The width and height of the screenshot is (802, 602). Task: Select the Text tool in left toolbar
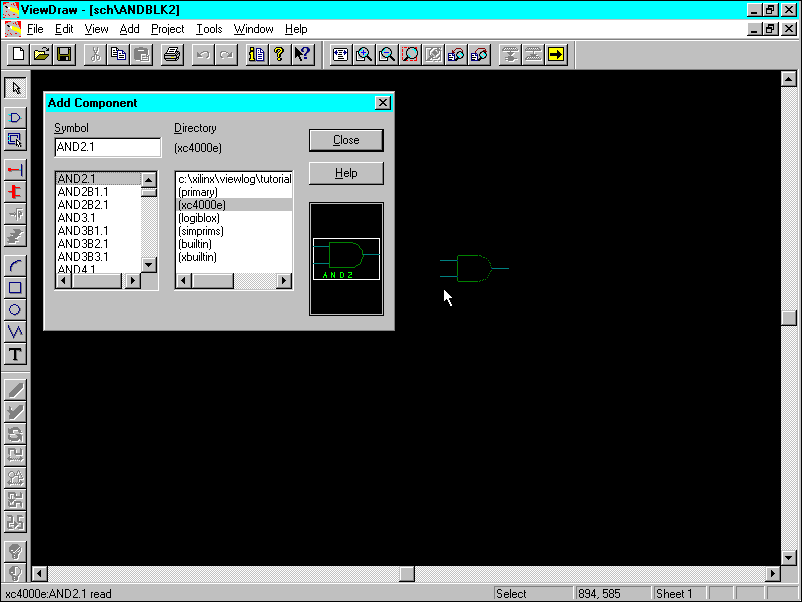[15, 354]
